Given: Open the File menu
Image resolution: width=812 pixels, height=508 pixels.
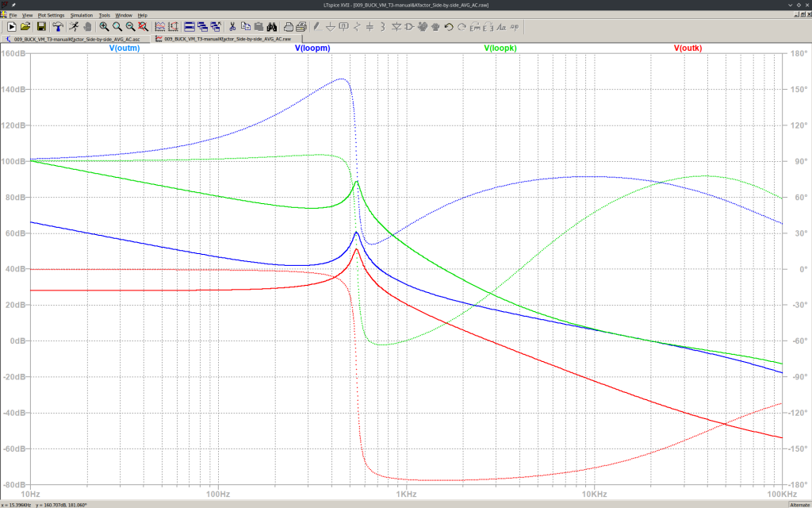Looking at the screenshot, I should [13, 16].
